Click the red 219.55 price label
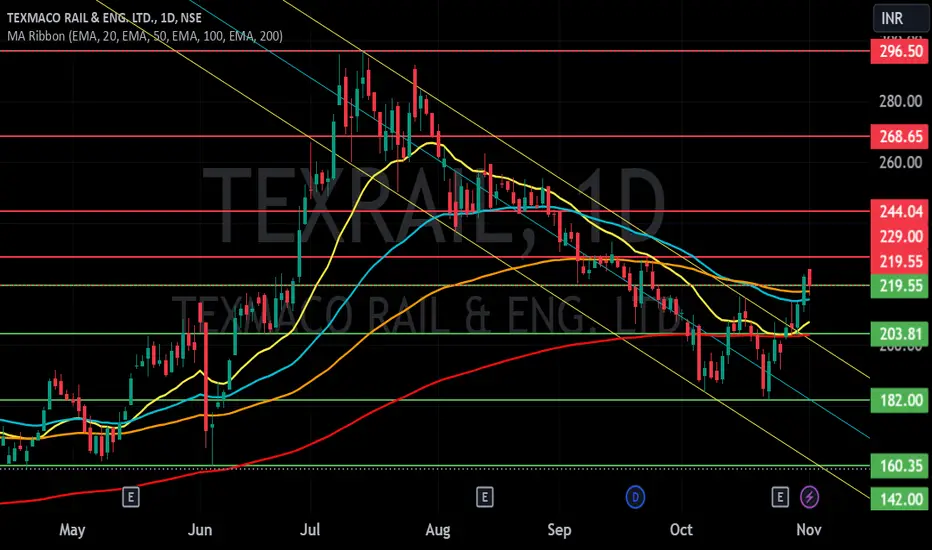This screenshot has height=550, width=932. (x=900, y=262)
